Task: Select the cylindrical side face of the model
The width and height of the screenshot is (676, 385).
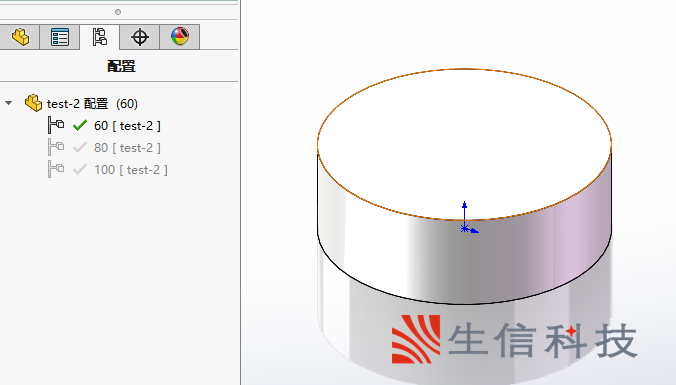Action: pyautogui.click(x=464, y=263)
